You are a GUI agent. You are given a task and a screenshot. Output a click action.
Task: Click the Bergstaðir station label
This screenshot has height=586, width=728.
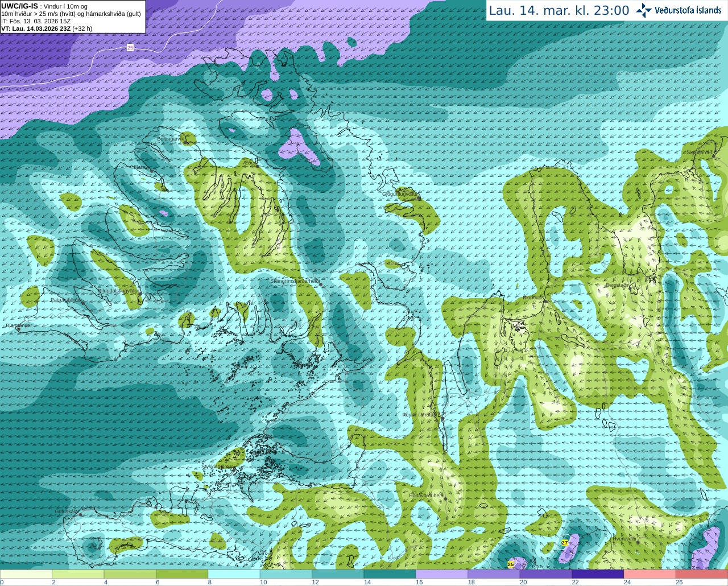click(x=617, y=285)
